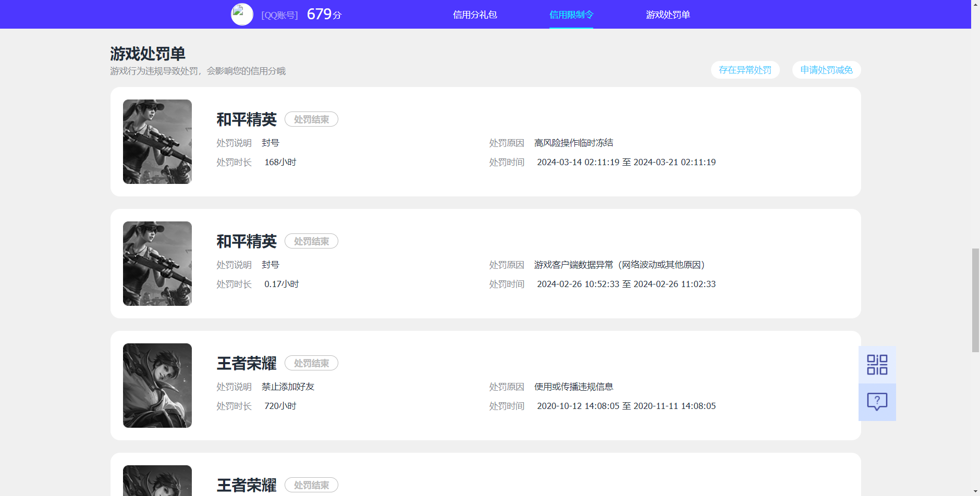The height and width of the screenshot is (496, 980).
Task: Open the 王者荣耀 thumbnail in the 720小时 card
Action: point(157,386)
